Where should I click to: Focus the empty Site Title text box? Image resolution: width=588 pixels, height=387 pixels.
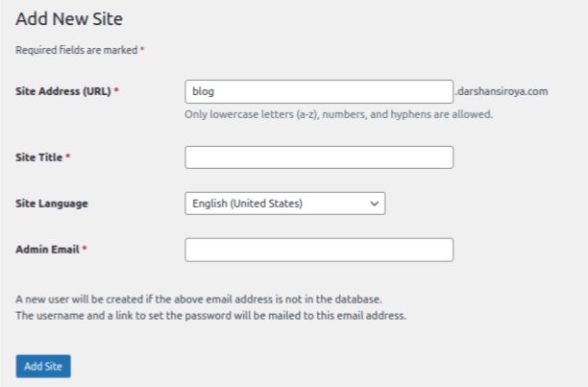click(x=319, y=157)
